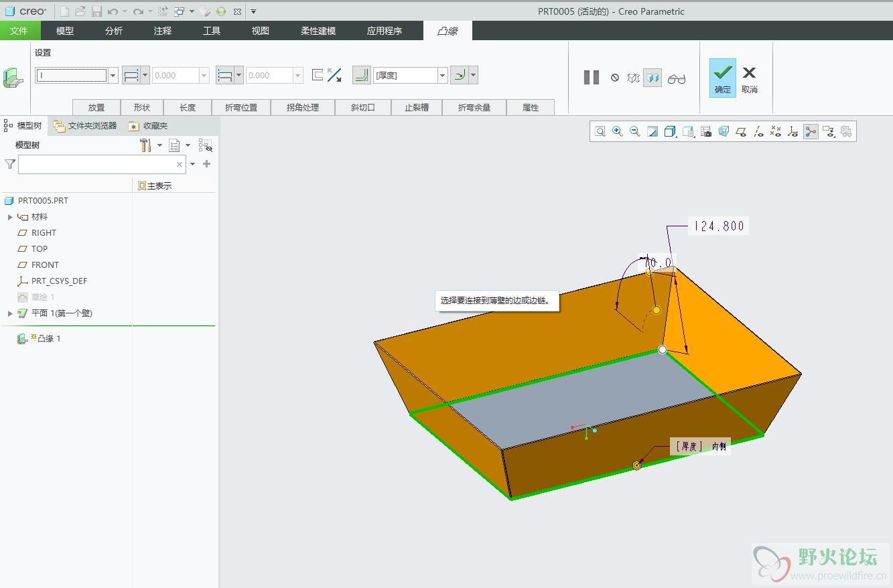Toggle datum axis display

point(758,132)
